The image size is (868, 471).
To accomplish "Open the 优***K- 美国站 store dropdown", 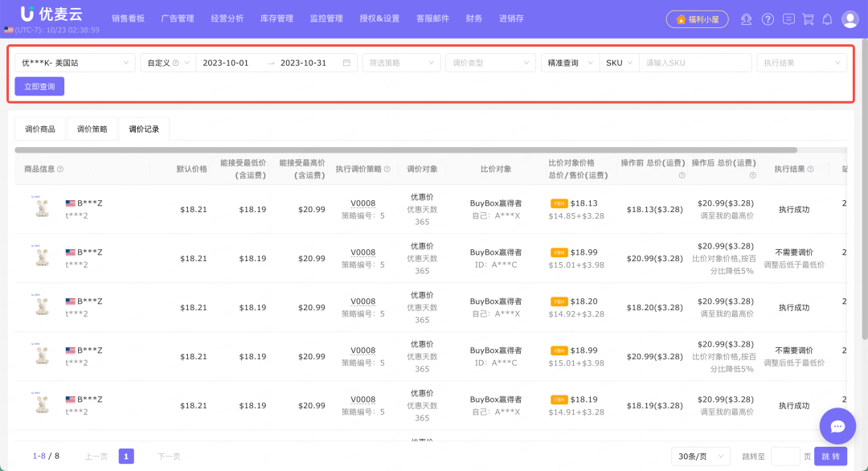I will (x=72, y=62).
